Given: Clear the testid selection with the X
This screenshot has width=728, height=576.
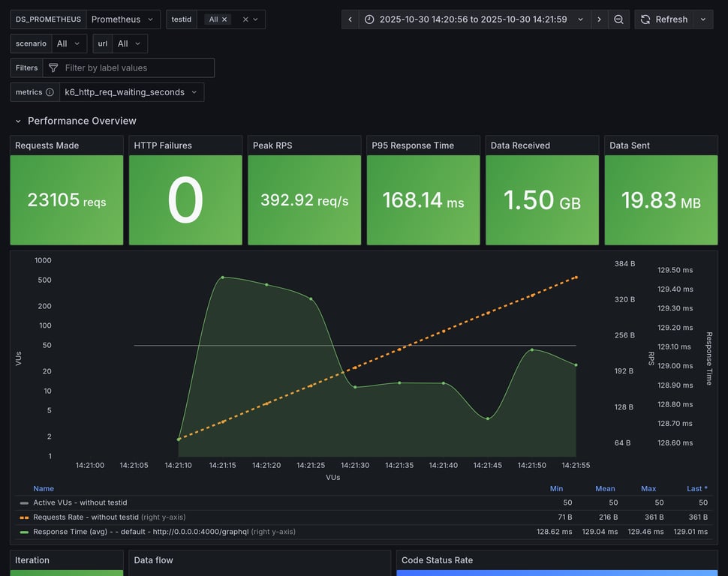Looking at the screenshot, I should point(245,19).
